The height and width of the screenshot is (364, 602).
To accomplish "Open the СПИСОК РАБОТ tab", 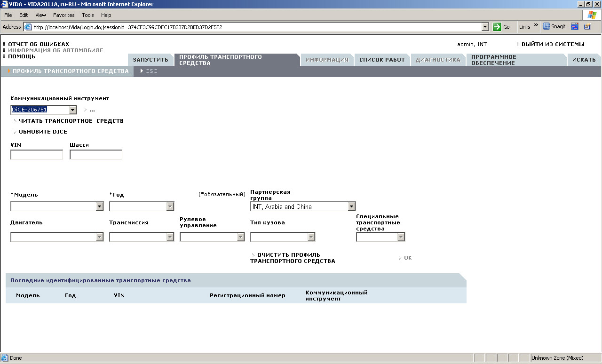I will pyautogui.click(x=382, y=60).
